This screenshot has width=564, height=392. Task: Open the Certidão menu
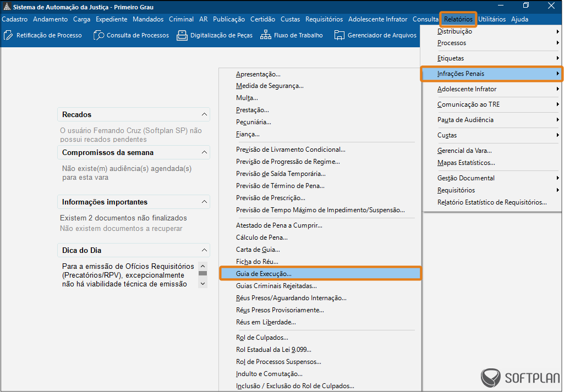[263, 19]
